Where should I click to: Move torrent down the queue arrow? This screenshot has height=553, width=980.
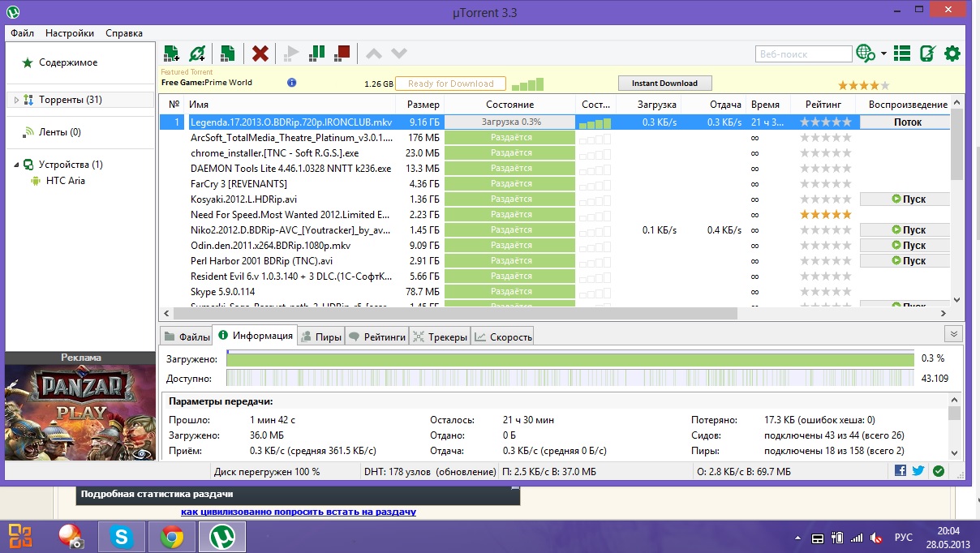tap(398, 54)
